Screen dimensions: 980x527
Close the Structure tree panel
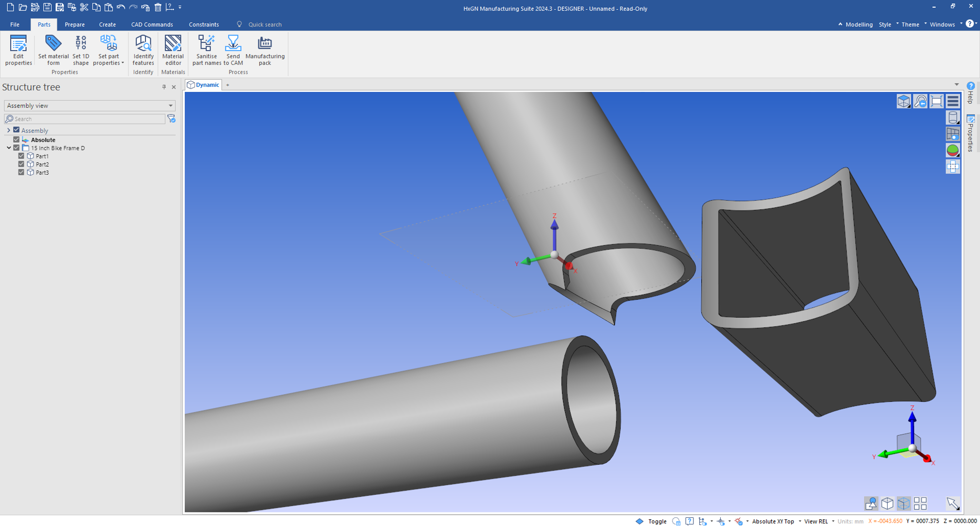pyautogui.click(x=174, y=87)
